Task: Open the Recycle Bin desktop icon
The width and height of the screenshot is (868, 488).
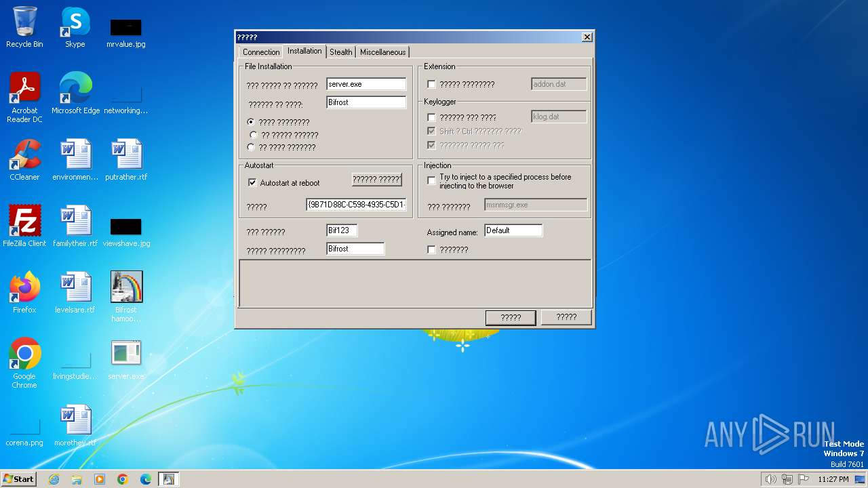Action: click(x=24, y=27)
